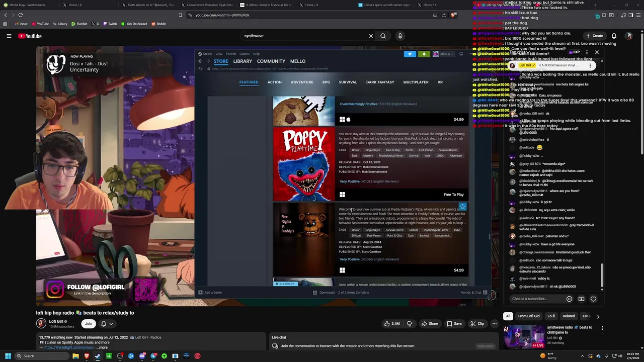Image resolution: width=644 pixels, height=362 pixels.
Task: Open Inbox bookmark
Action: pos(21,24)
